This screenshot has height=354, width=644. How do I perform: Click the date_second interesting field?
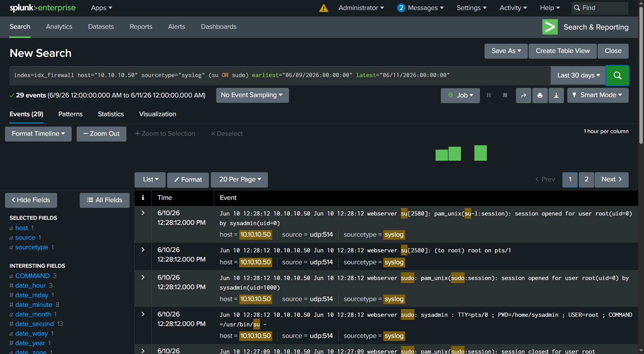point(34,324)
